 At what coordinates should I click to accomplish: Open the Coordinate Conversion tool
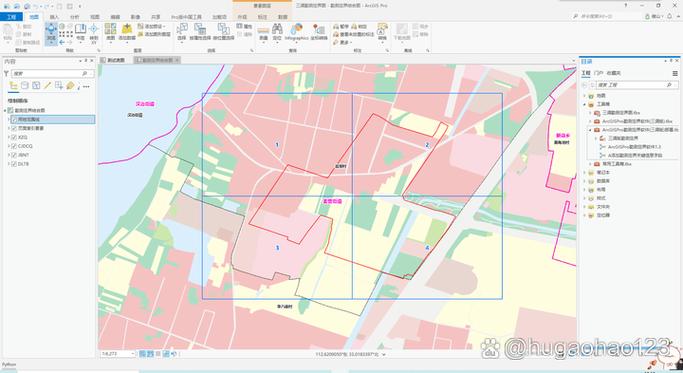pos(319,33)
